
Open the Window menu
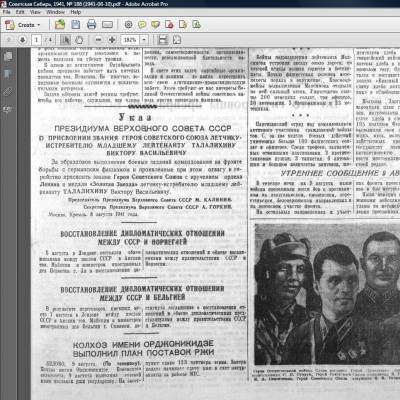pyautogui.click(x=55, y=12)
